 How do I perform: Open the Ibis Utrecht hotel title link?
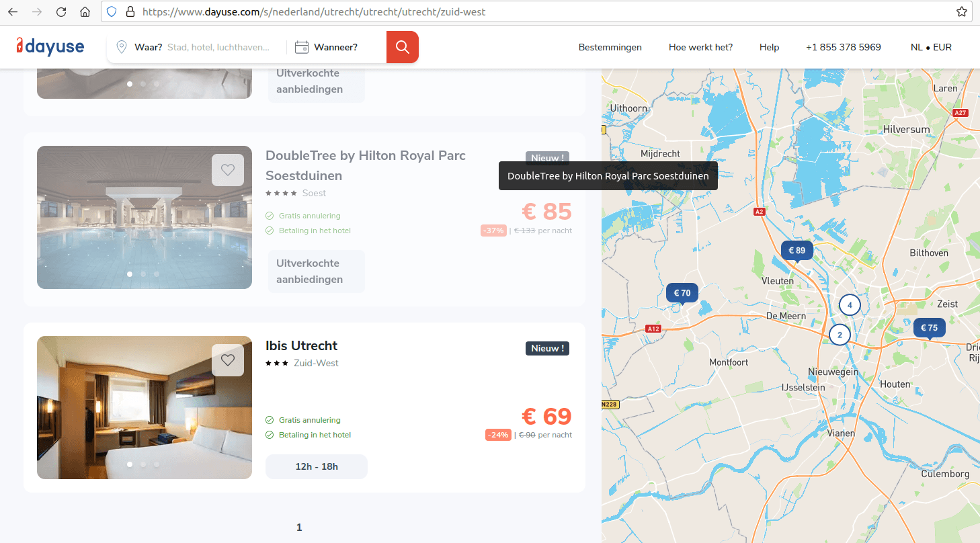click(302, 346)
